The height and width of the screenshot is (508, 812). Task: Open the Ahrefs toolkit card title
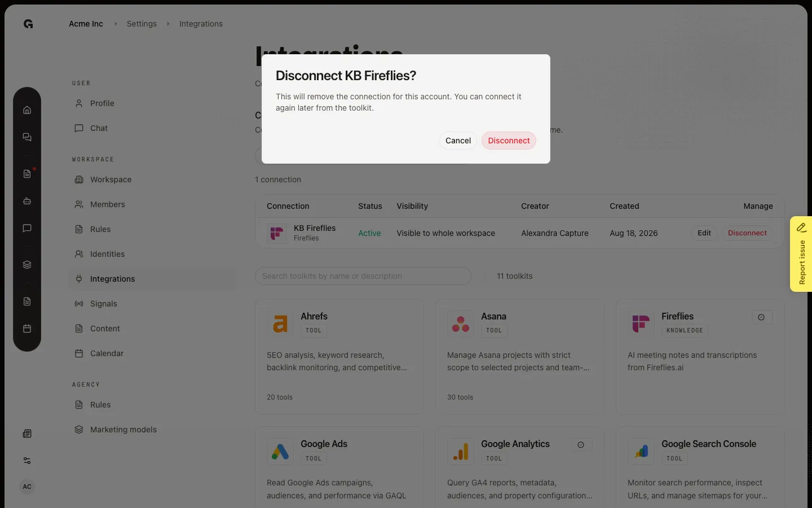pyautogui.click(x=314, y=316)
